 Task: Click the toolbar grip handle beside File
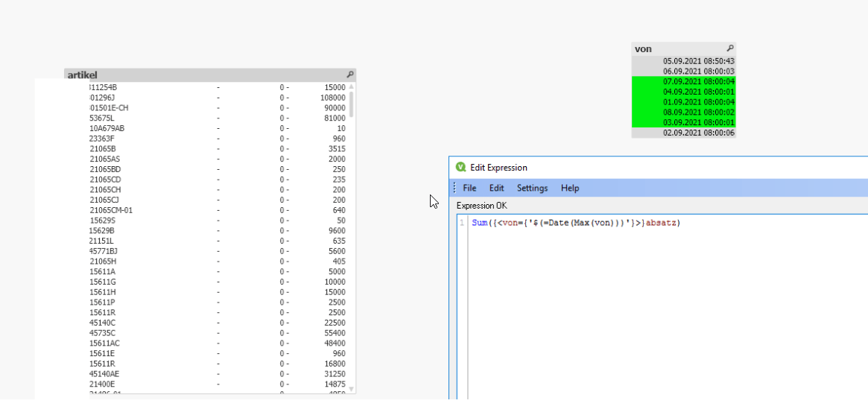click(x=455, y=189)
